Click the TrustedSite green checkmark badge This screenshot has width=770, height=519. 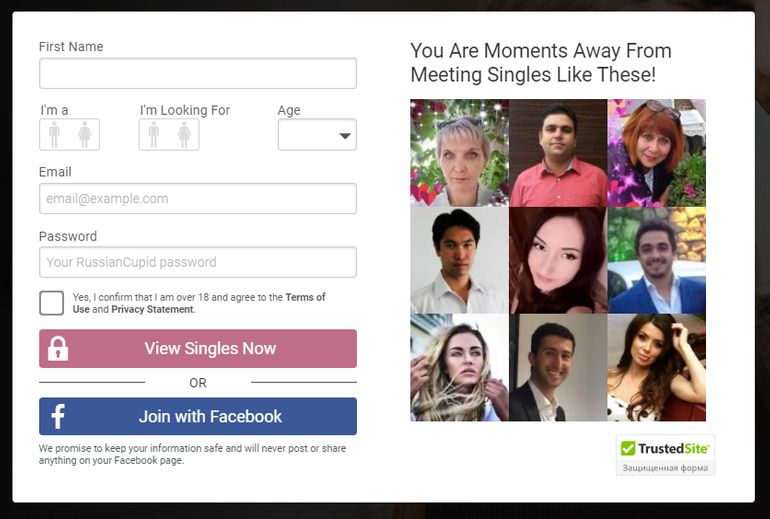tap(628, 448)
